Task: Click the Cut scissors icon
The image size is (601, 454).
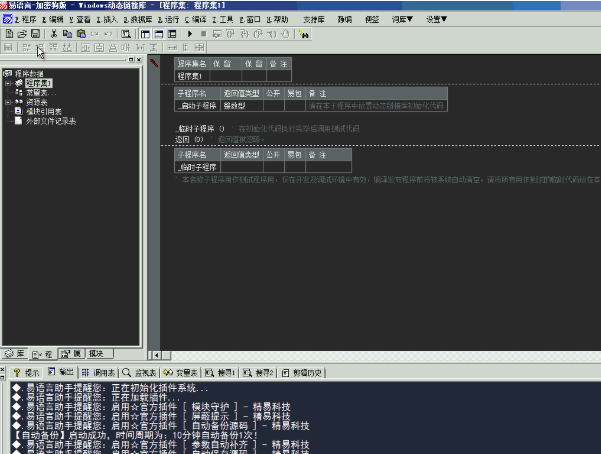Action: point(54,34)
